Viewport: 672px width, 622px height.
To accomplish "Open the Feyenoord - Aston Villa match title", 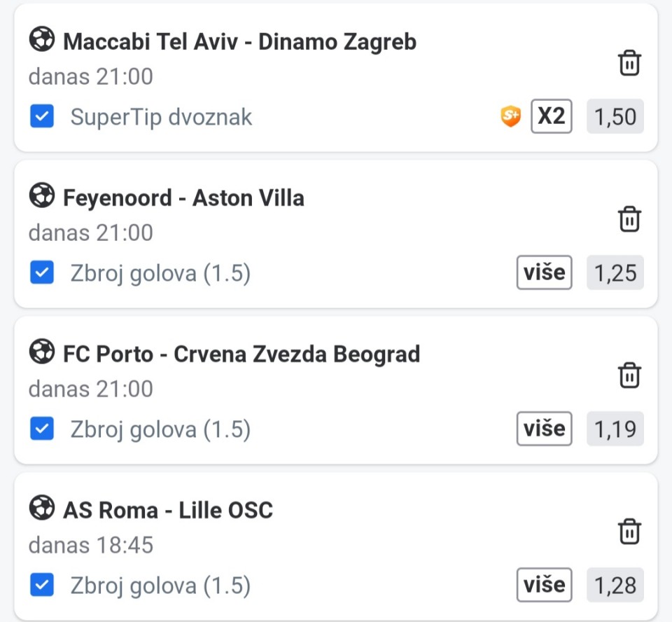I will [183, 198].
